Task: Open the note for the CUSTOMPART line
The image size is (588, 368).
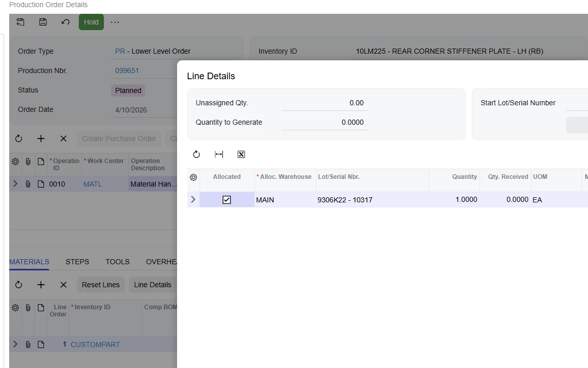Action: pos(41,344)
